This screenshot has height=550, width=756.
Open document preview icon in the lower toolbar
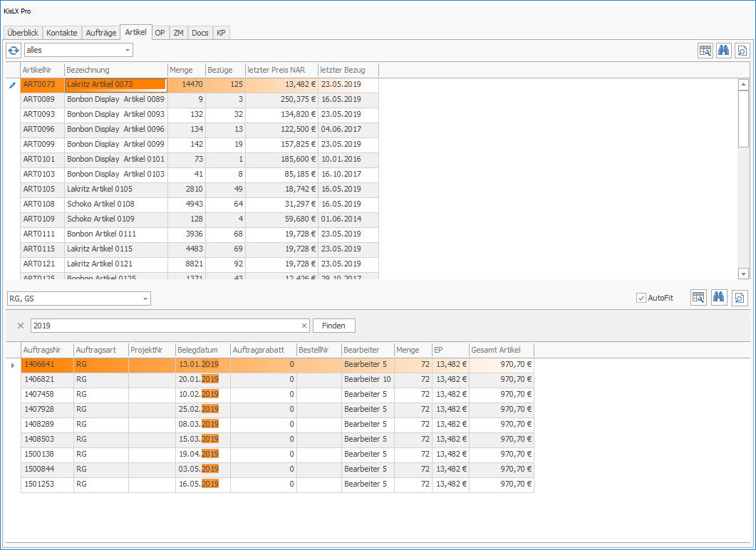pos(741,298)
